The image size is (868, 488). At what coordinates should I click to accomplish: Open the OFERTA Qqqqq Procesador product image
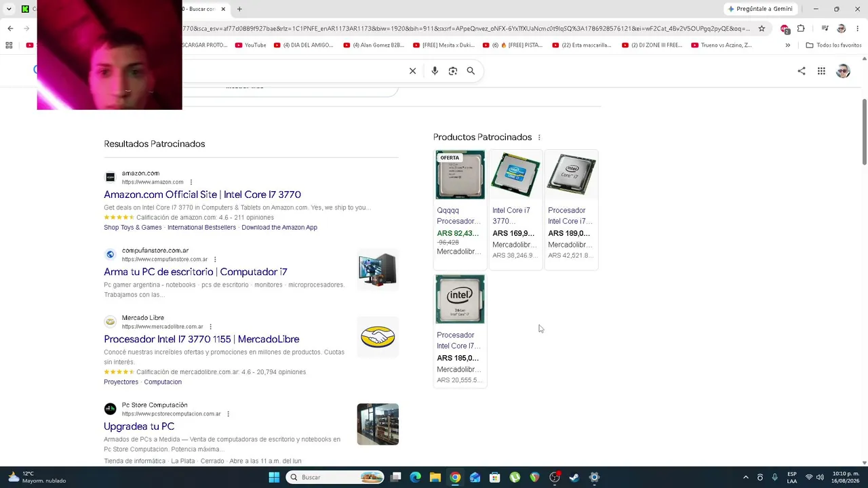[460, 175]
